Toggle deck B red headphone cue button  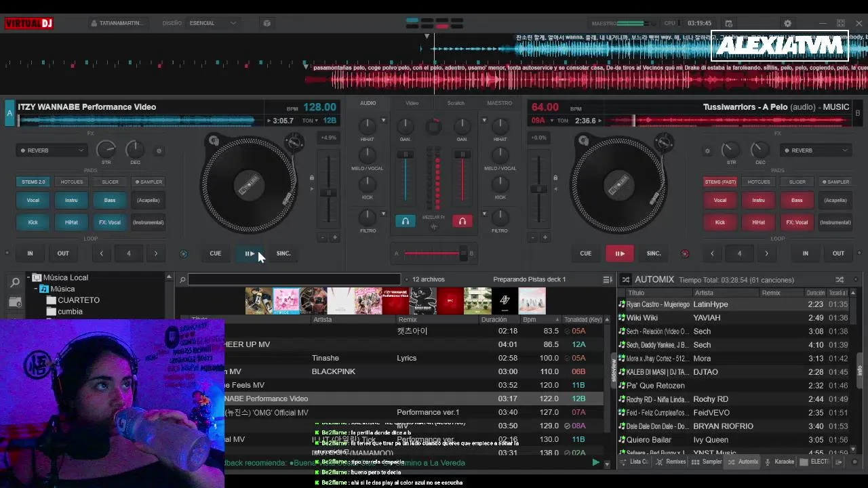point(462,221)
